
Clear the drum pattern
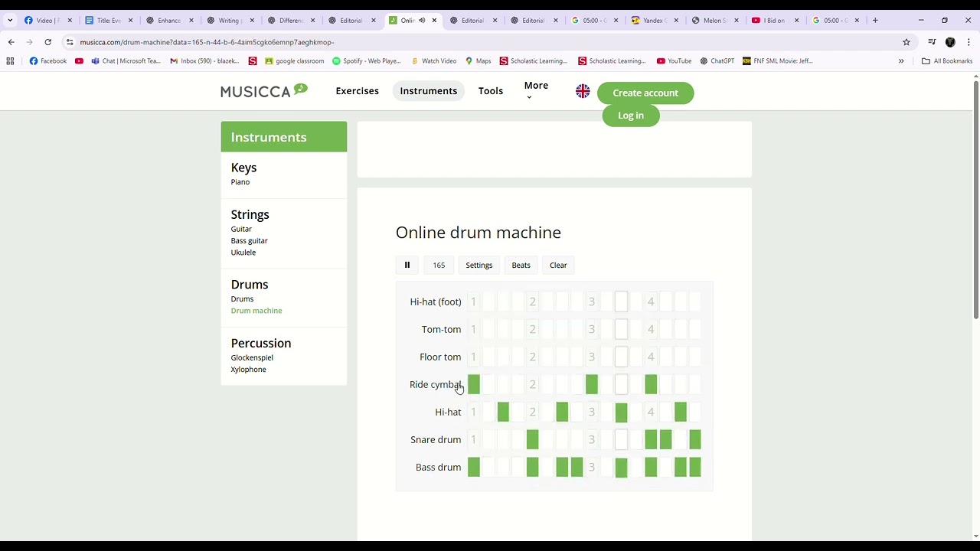(x=558, y=265)
